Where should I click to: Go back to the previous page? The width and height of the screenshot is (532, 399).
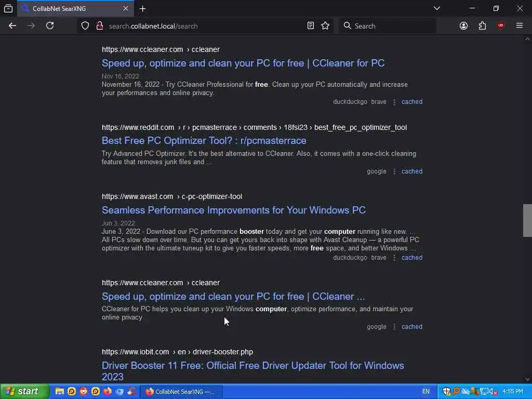[12, 26]
